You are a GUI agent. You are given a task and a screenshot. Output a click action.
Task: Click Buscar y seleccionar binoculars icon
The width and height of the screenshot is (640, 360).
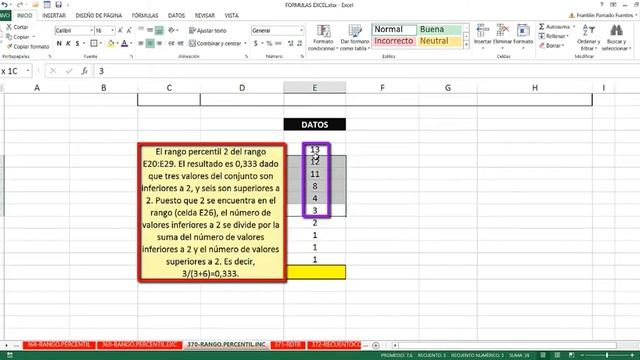(616, 31)
